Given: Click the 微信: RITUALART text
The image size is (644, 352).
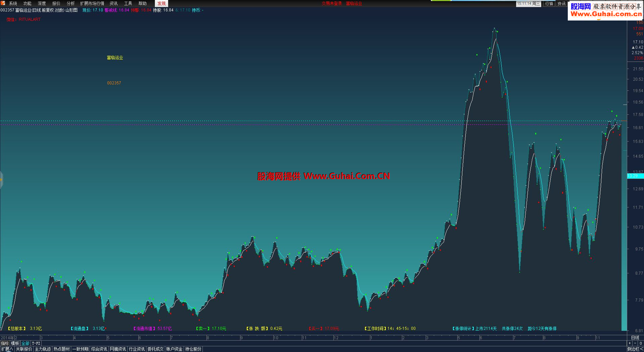Looking at the screenshot, I should click(24, 19).
